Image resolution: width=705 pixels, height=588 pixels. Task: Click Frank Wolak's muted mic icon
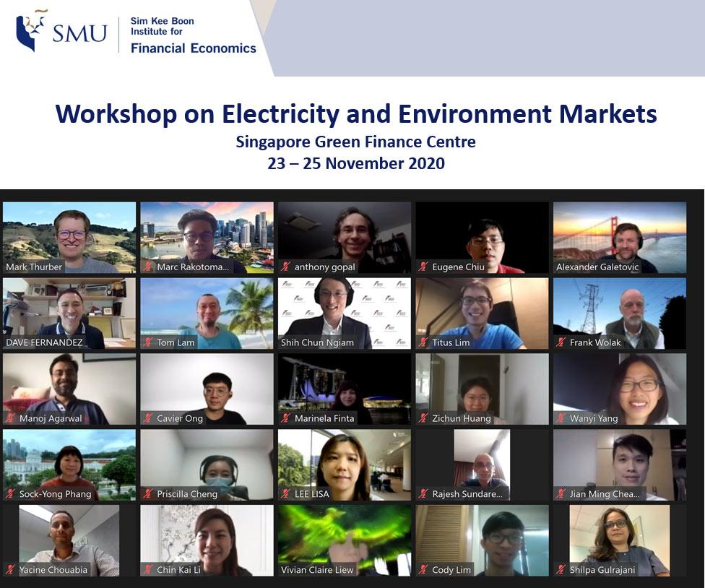coord(561,341)
